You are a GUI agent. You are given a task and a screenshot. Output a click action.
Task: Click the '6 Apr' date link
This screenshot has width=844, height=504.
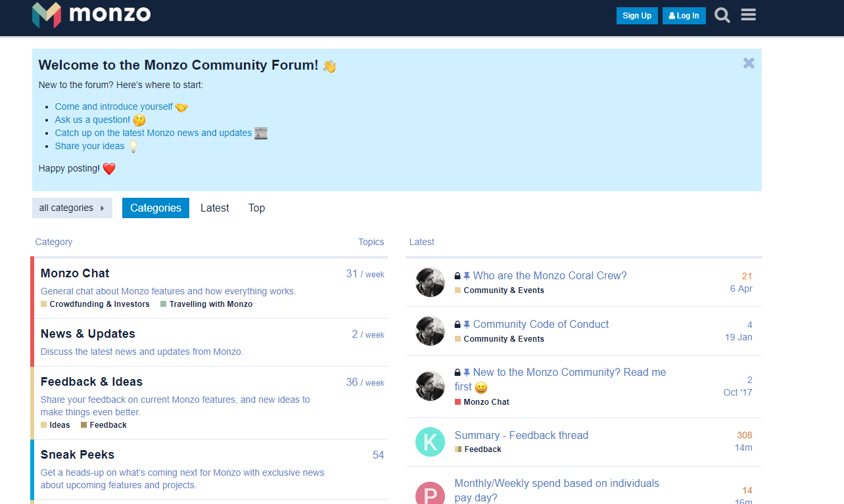click(x=741, y=288)
